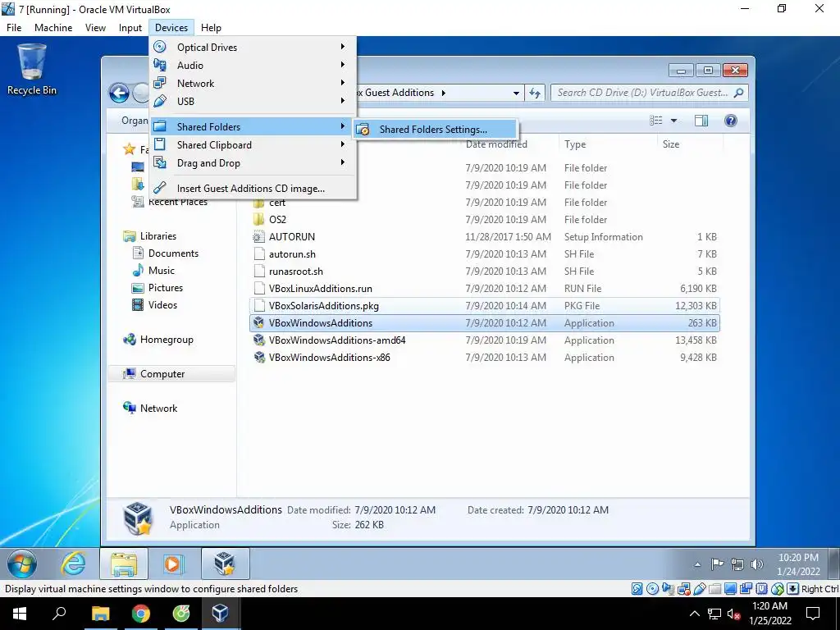
Task: Open the VirtualBox View menu
Action: (95, 27)
